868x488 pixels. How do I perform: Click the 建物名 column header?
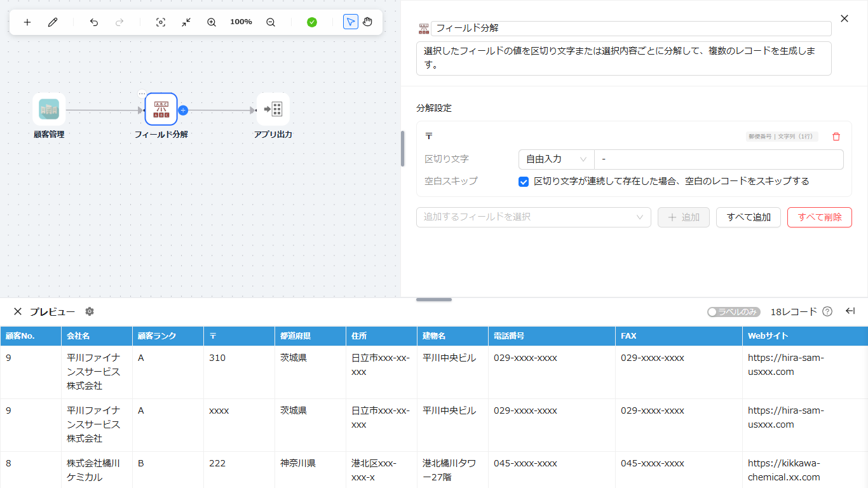click(x=452, y=336)
